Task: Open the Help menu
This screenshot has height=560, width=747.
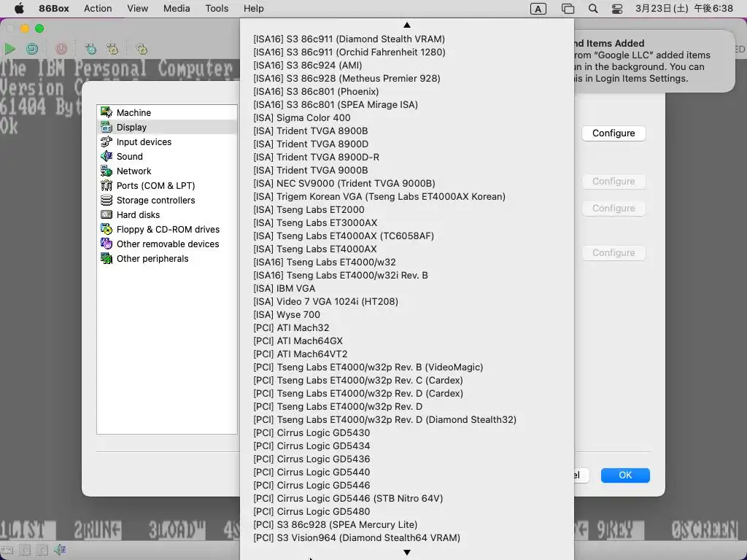Action: tap(253, 9)
